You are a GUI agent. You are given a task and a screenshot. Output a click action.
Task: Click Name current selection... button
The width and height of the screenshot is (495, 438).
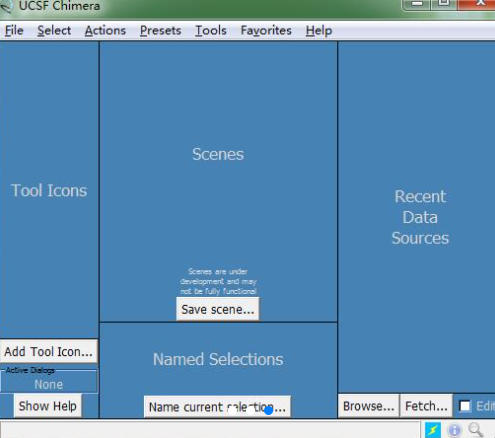(217, 407)
